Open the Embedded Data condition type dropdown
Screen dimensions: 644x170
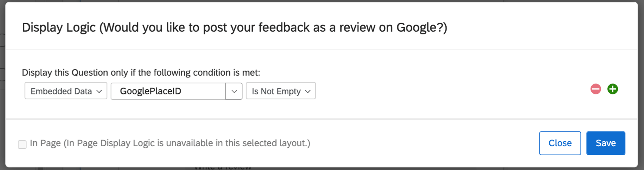pos(66,91)
